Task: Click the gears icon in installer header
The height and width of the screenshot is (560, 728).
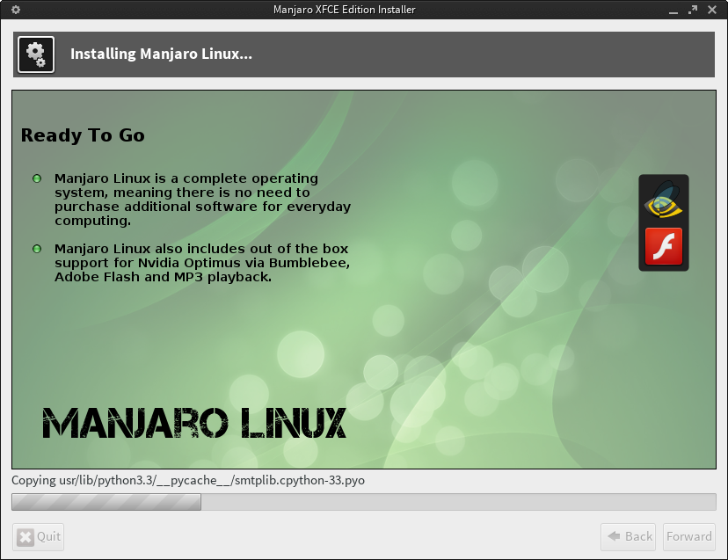Action: click(x=36, y=55)
